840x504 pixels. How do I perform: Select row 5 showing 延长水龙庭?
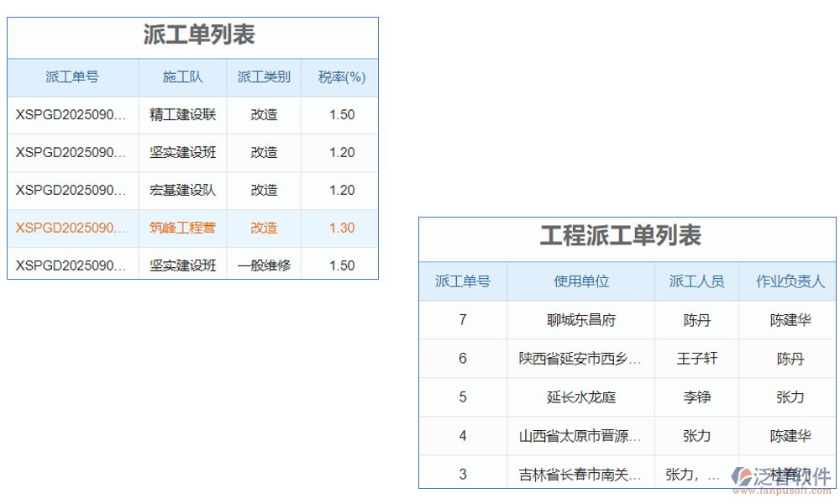click(x=580, y=396)
